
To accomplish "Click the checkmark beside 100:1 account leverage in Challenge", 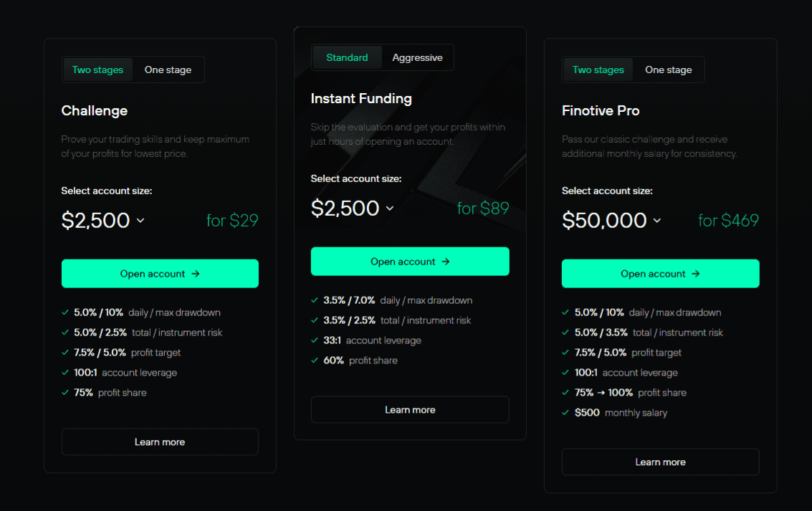I will [65, 372].
